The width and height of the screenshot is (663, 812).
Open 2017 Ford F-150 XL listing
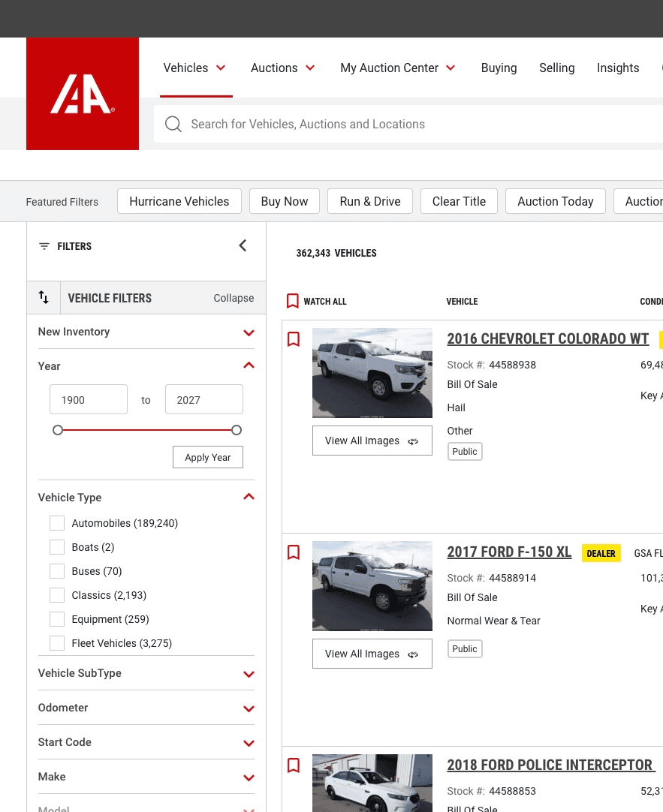pos(509,552)
